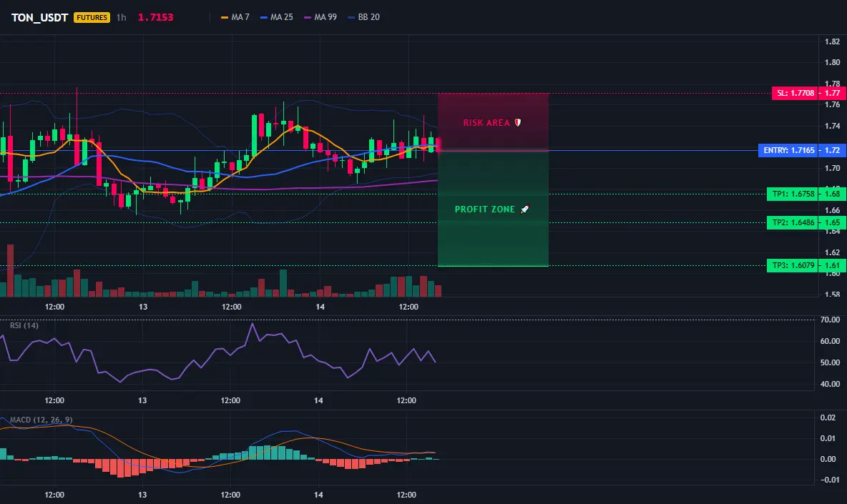Viewport: 847px width, 504px height.
Task: Click the TON_USDT symbol title
Action: (39, 17)
